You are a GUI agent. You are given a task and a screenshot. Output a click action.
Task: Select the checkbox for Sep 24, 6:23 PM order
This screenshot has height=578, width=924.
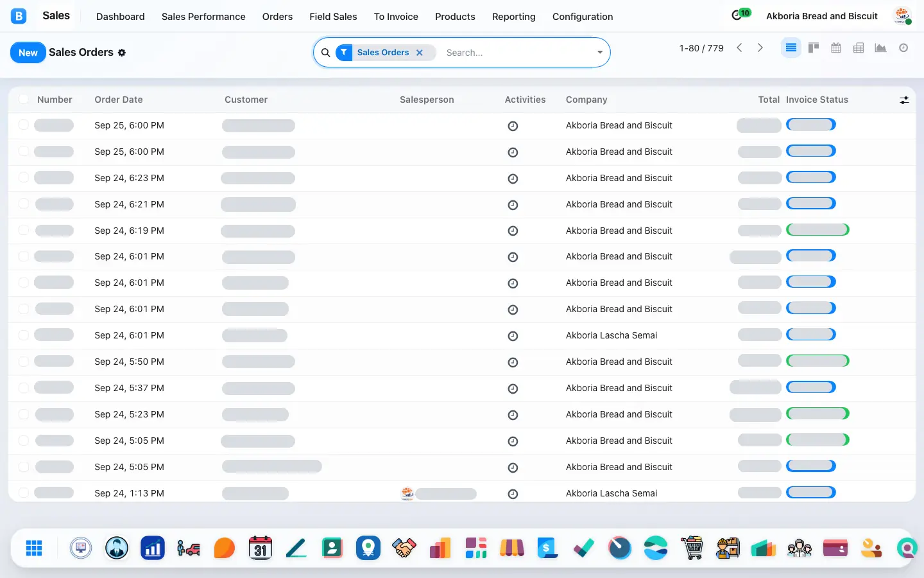24,177
